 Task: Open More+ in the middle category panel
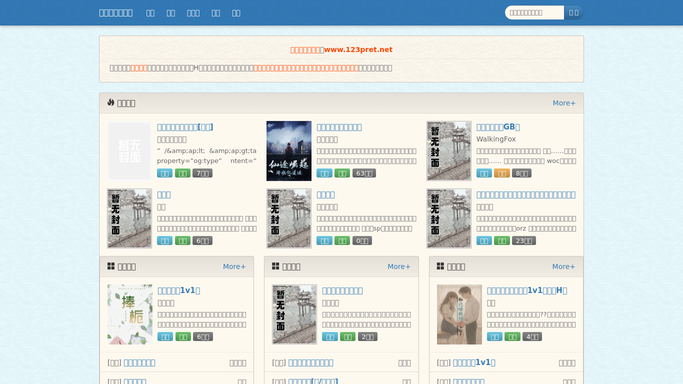[399, 266]
